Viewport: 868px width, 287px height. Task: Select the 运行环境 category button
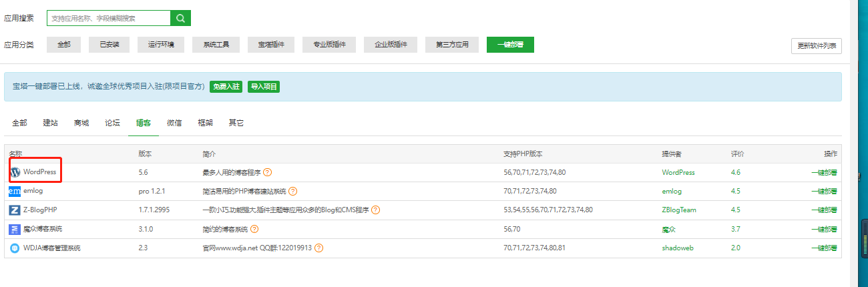click(x=161, y=45)
